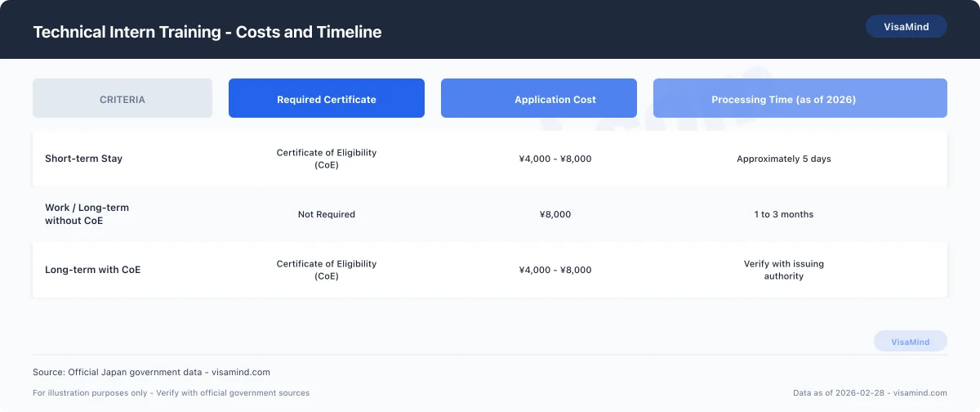Click the Processing Time (as of 2026) header
This screenshot has height=412, width=980.
783,99
